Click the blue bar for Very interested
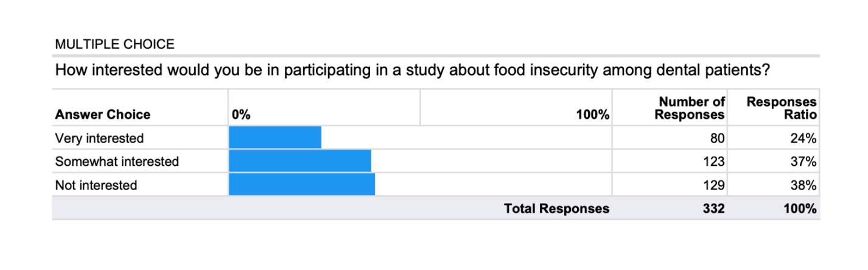Viewport: 868px width, 270px height. click(x=275, y=138)
